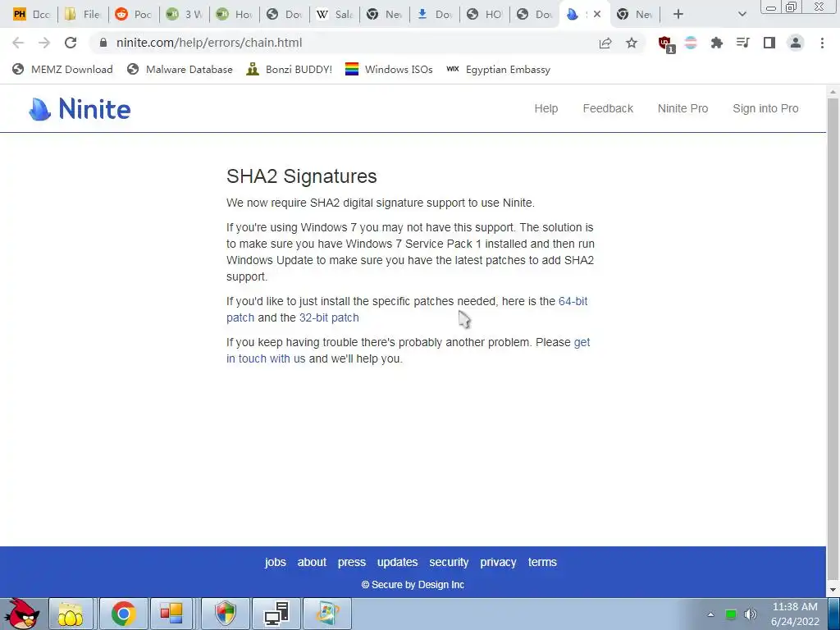Expand the tab search chevron
The image size is (840, 630).
pyautogui.click(x=742, y=15)
